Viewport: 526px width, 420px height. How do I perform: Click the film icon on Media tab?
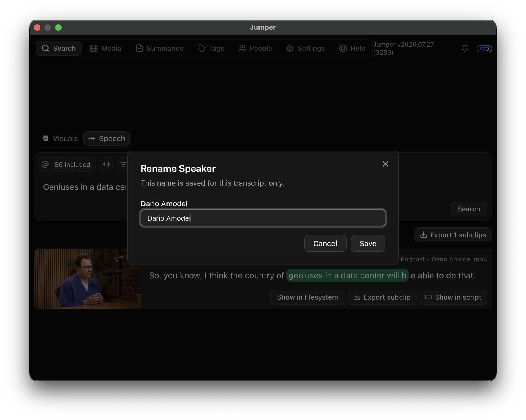tap(94, 48)
